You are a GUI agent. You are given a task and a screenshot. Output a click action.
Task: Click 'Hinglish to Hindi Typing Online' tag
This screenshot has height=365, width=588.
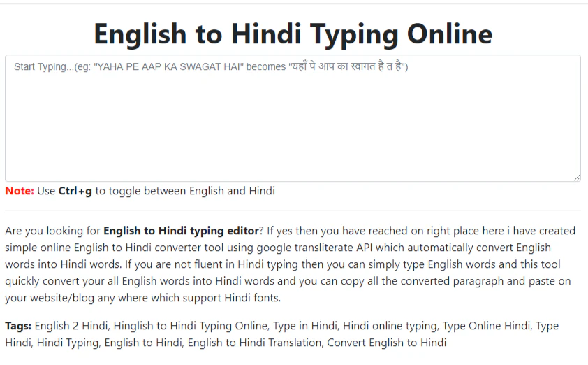tap(191, 326)
